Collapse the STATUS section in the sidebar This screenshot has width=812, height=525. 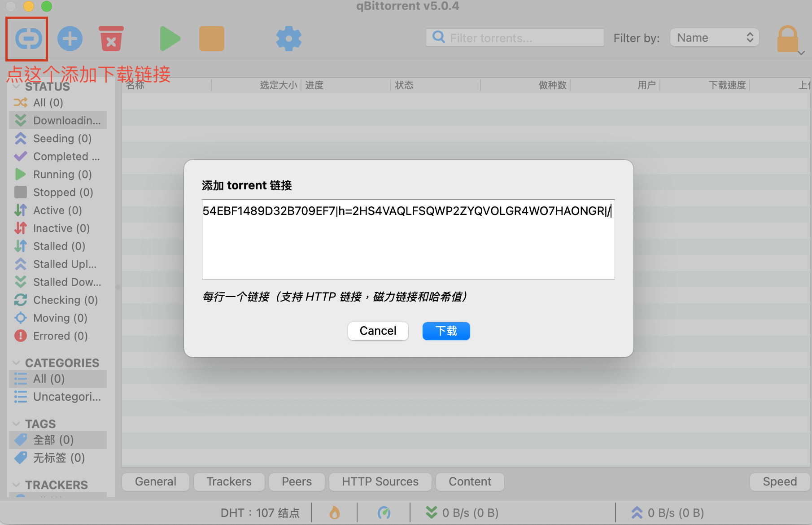[17, 86]
